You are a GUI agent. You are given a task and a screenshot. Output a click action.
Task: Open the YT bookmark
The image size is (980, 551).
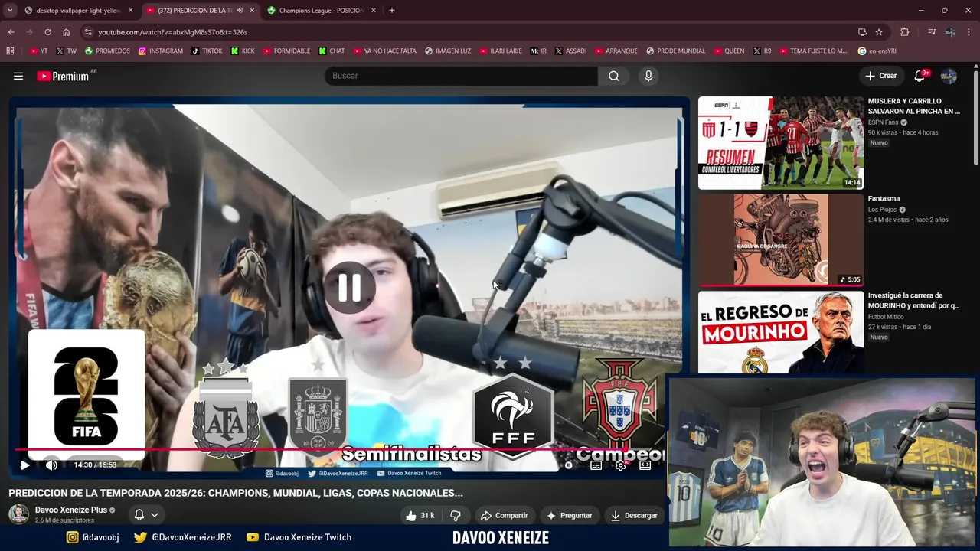(x=38, y=51)
